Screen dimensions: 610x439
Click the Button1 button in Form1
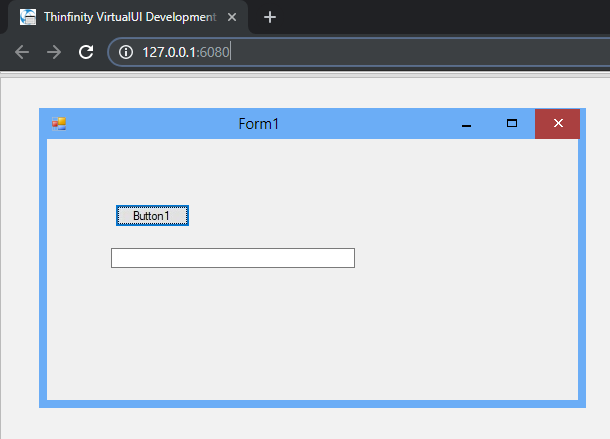152,216
